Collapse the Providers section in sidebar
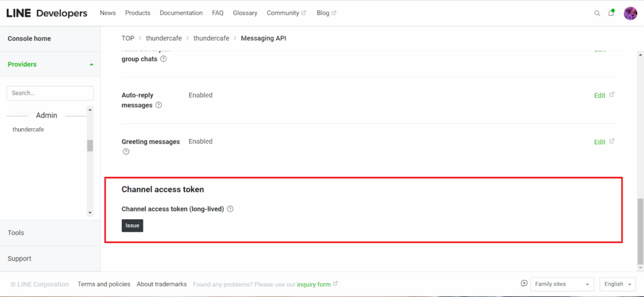 coord(91,65)
